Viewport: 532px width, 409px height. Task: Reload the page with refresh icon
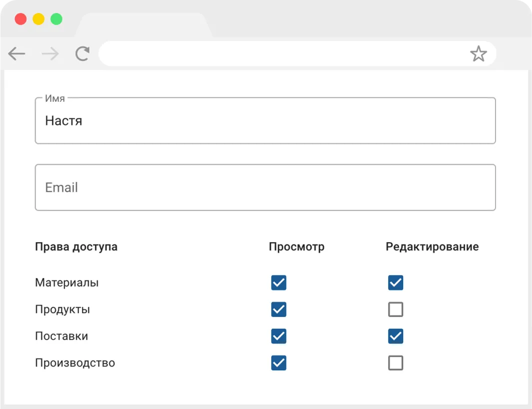[x=82, y=53]
